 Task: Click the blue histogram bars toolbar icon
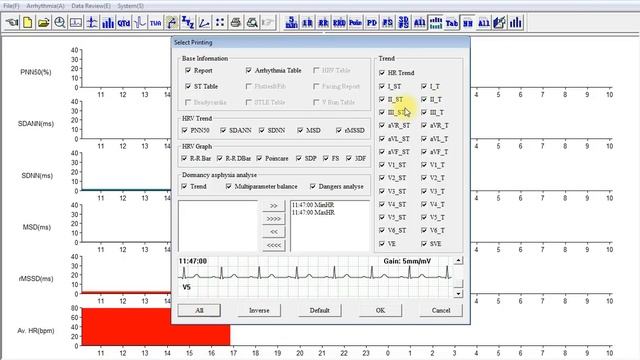[x=108, y=22]
